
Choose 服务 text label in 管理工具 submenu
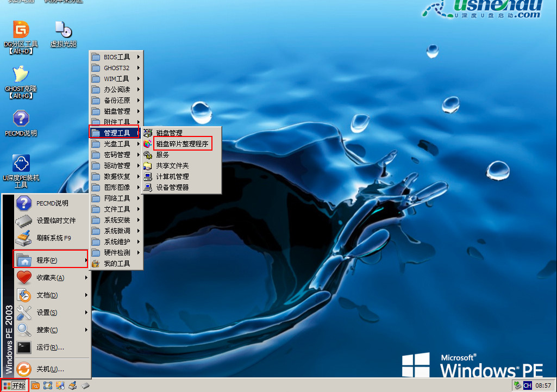coord(162,155)
